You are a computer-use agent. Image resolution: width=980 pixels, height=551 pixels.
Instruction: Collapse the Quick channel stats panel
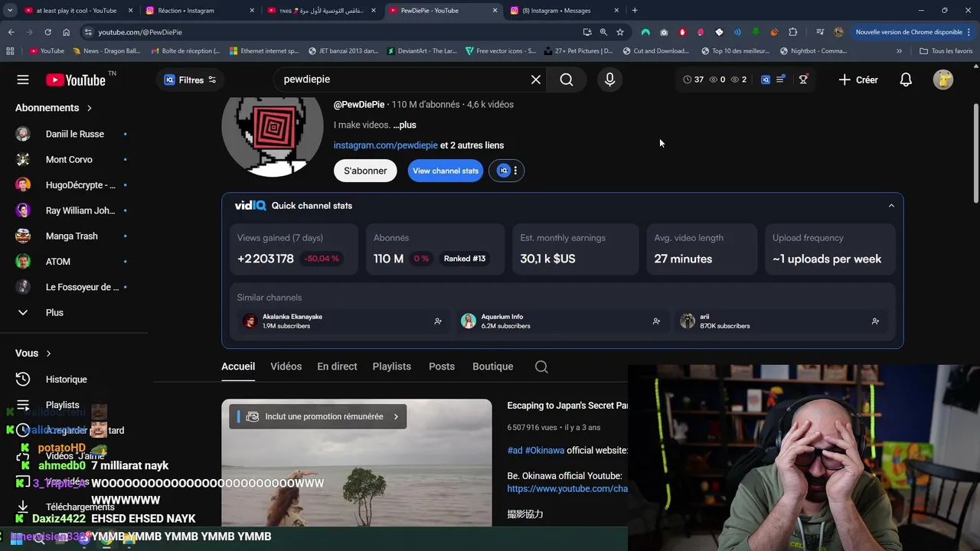[x=891, y=206]
